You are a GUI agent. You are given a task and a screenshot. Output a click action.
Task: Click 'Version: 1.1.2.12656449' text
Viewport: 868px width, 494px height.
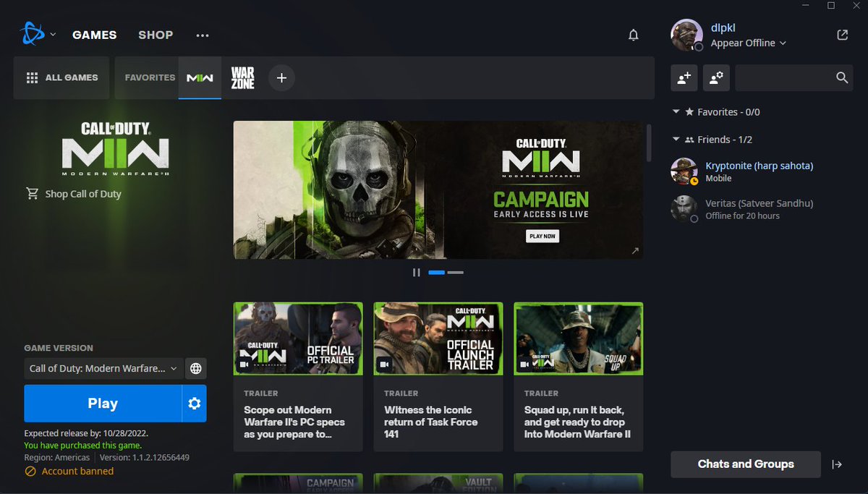coord(145,457)
